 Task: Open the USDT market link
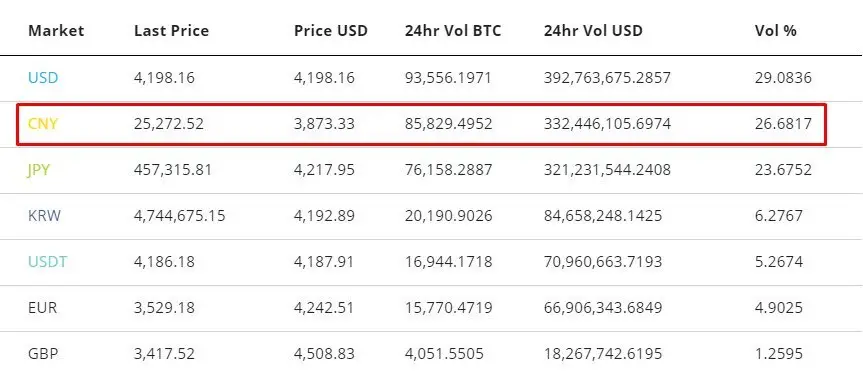[47, 261]
